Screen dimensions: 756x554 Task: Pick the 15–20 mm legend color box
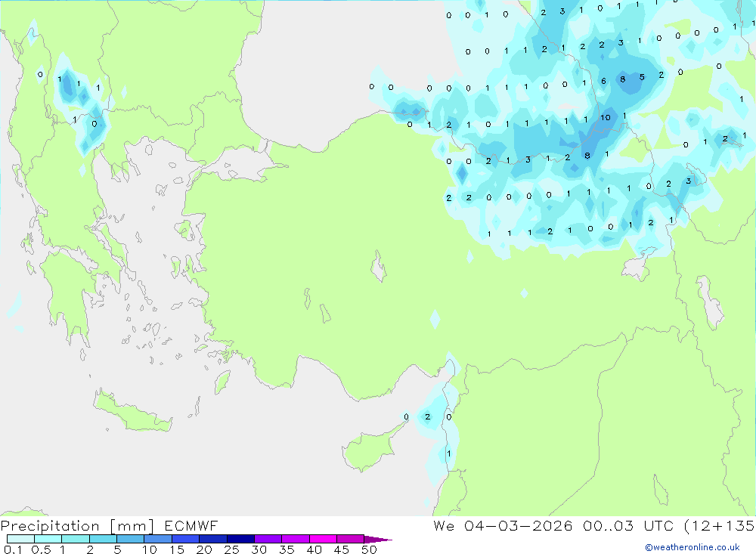[185, 539]
